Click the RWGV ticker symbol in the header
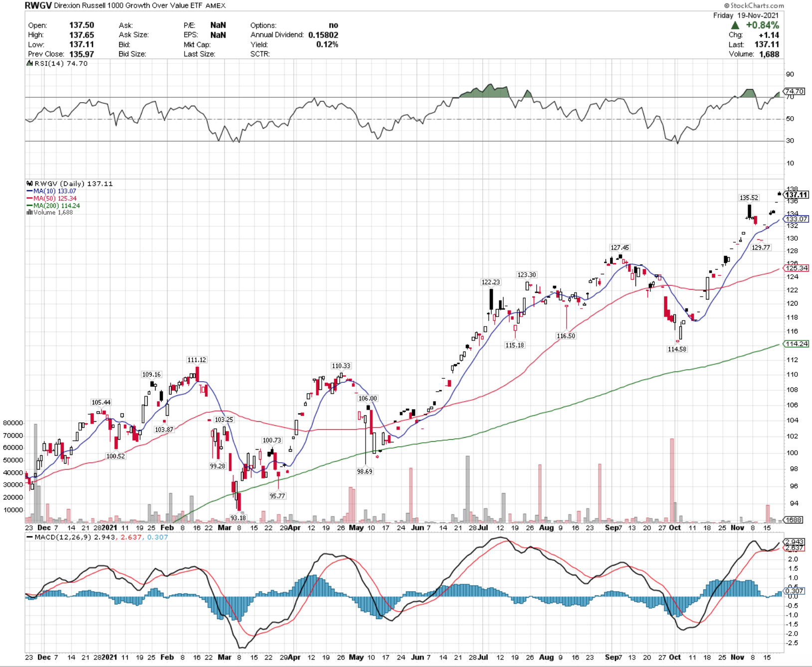This screenshot has height=667, width=812. pos(38,5)
